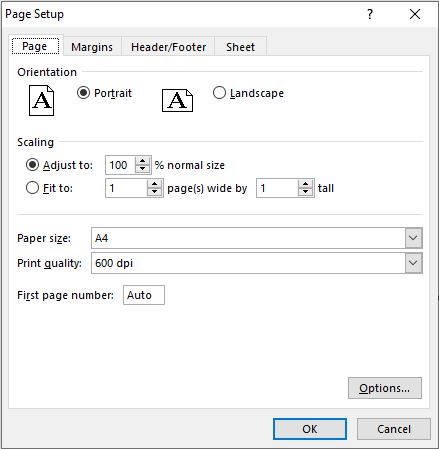Increase pages tall count with up arrow

305,184
